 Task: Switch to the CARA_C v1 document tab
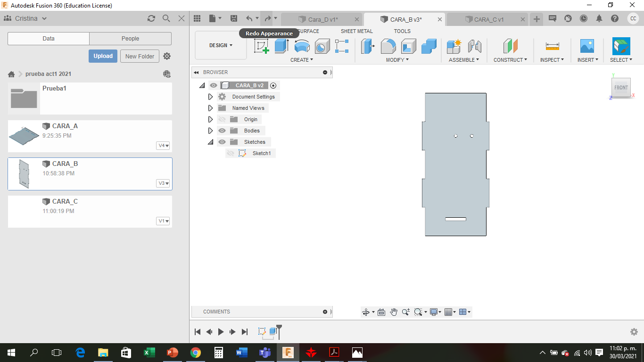489,19
